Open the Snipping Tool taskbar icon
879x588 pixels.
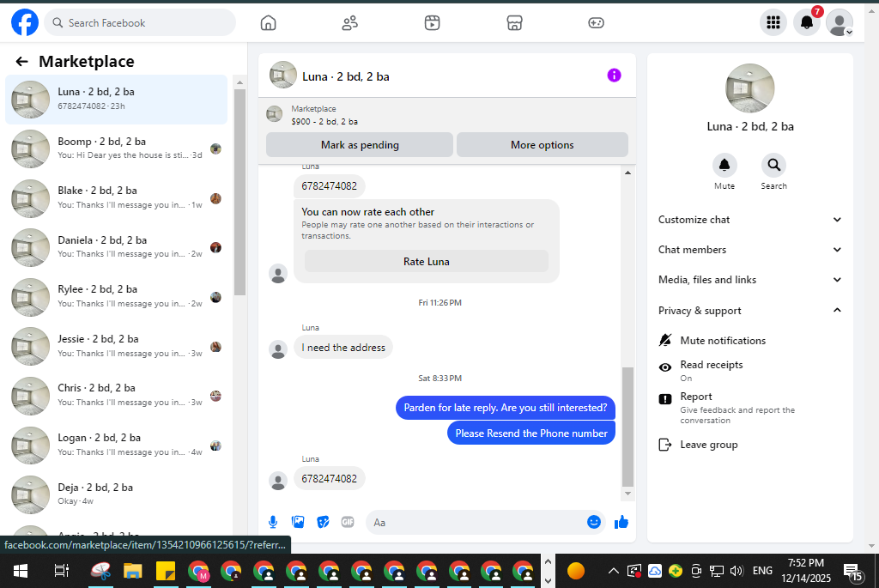(x=100, y=571)
